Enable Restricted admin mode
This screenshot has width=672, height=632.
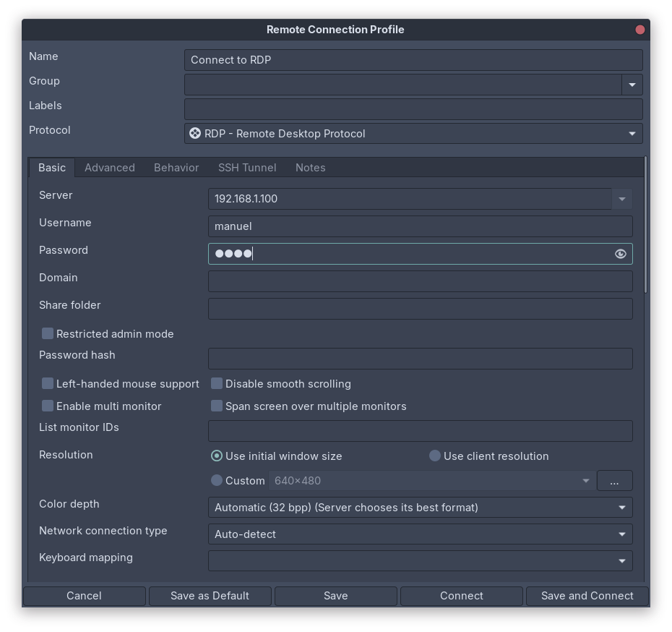tap(47, 333)
